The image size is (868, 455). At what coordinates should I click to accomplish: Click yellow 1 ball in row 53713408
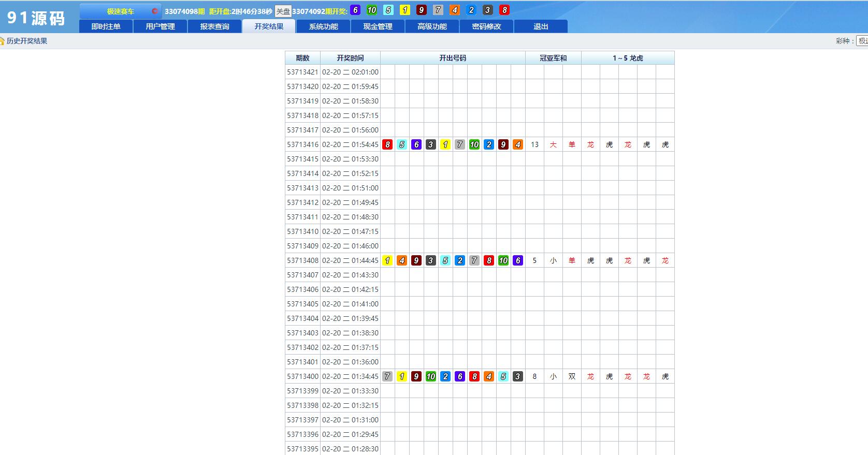click(x=387, y=261)
